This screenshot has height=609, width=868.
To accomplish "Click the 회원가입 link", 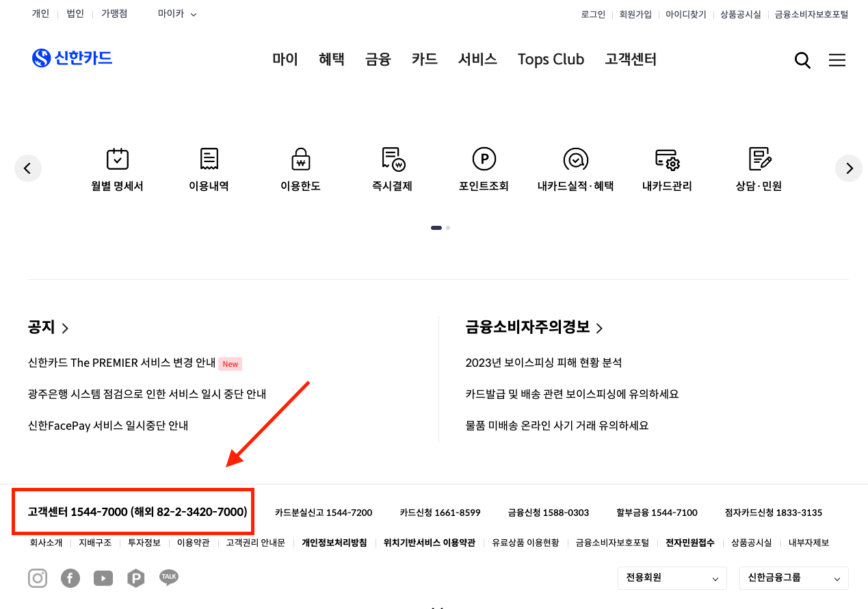I will pyautogui.click(x=635, y=14).
